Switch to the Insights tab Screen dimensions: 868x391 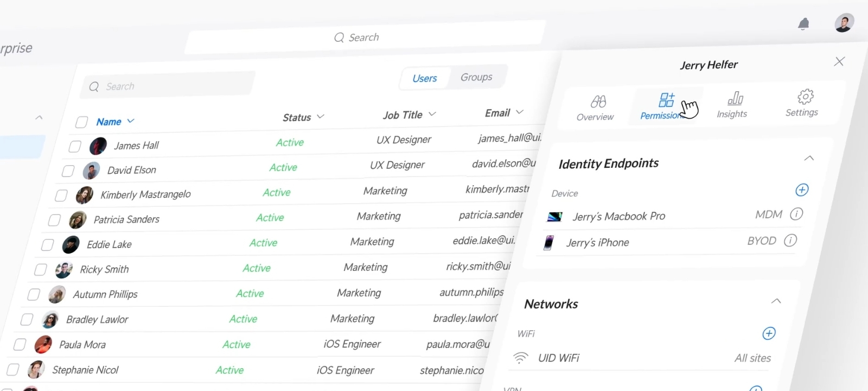coord(732,105)
